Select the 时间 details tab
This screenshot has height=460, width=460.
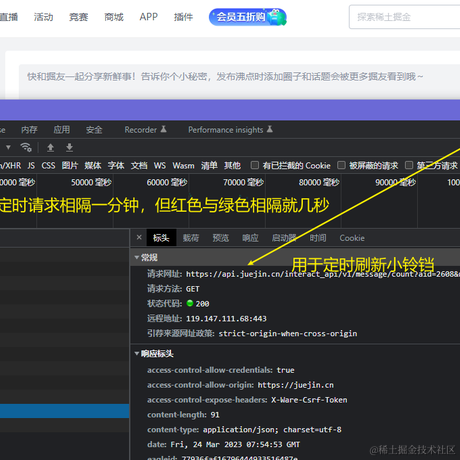point(318,238)
